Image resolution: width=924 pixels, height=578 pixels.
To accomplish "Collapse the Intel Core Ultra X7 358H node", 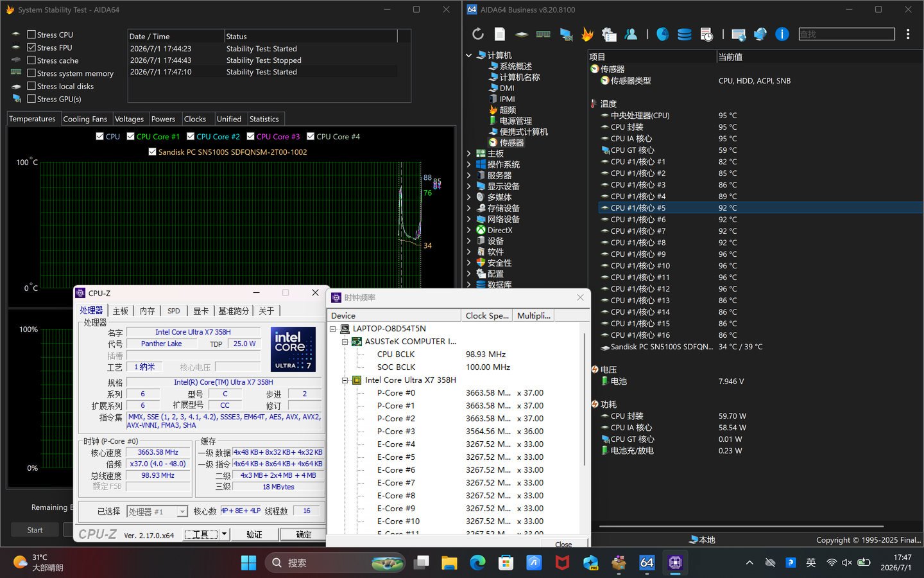I will click(345, 380).
